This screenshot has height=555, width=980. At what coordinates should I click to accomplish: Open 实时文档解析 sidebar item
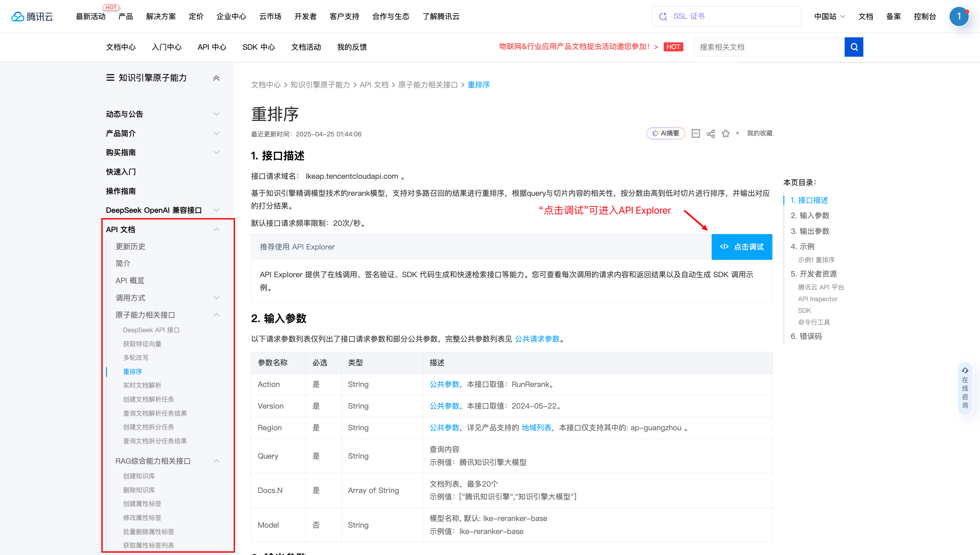tap(142, 385)
